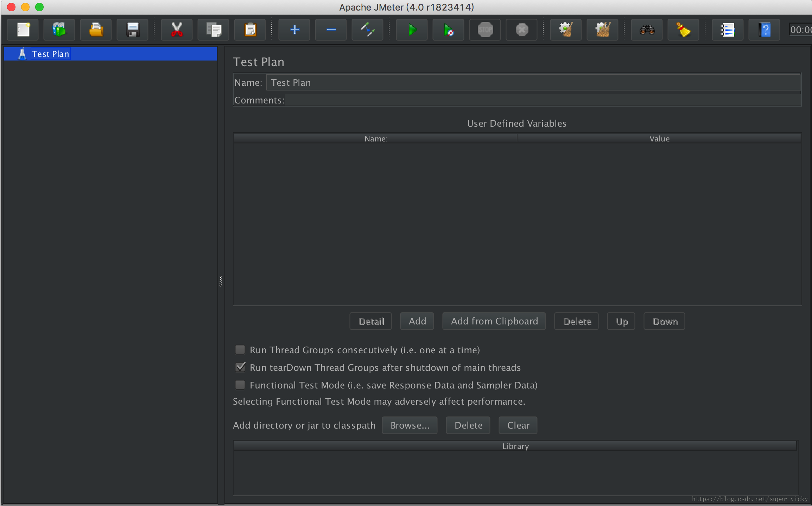This screenshot has height=506, width=812.
Task: Expand all nodes with plus icon
Action: 294,30
